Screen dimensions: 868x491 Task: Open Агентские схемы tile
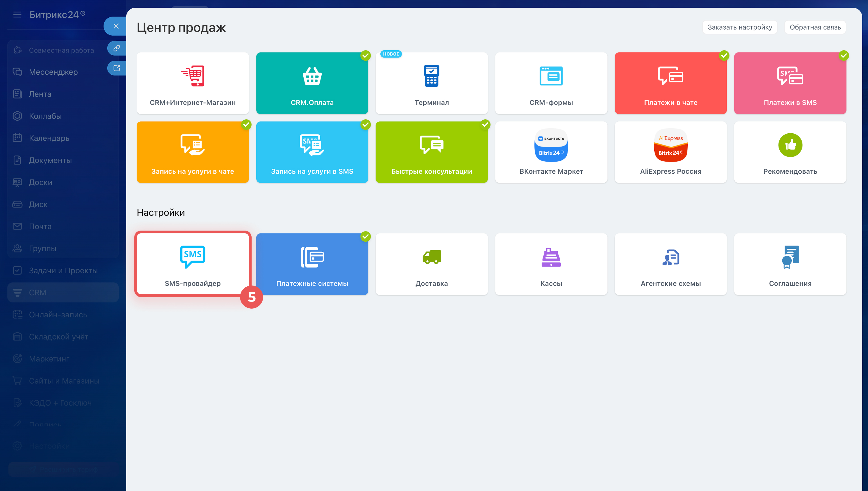pyautogui.click(x=670, y=264)
